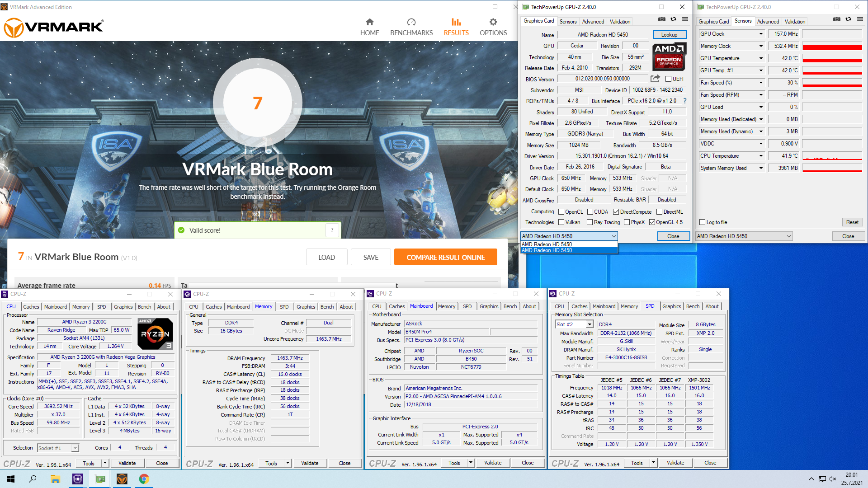
Task: Open Windows Start menu
Action: (11, 479)
